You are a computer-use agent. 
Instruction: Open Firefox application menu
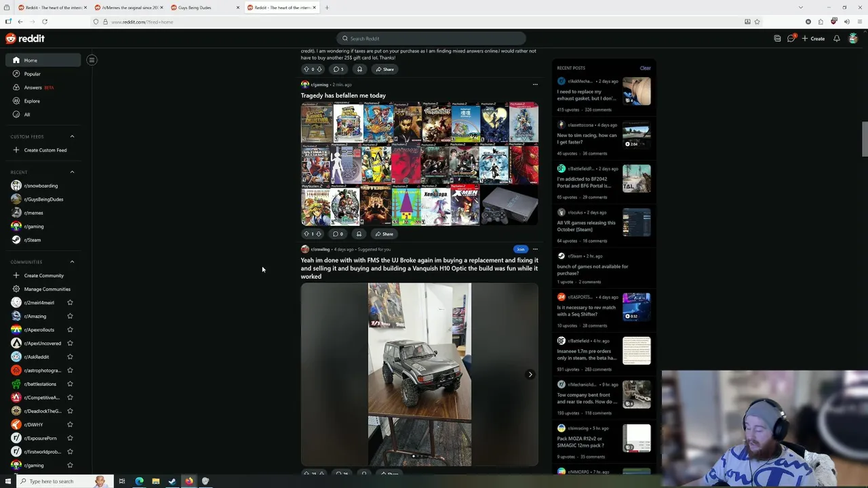click(x=859, y=22)
